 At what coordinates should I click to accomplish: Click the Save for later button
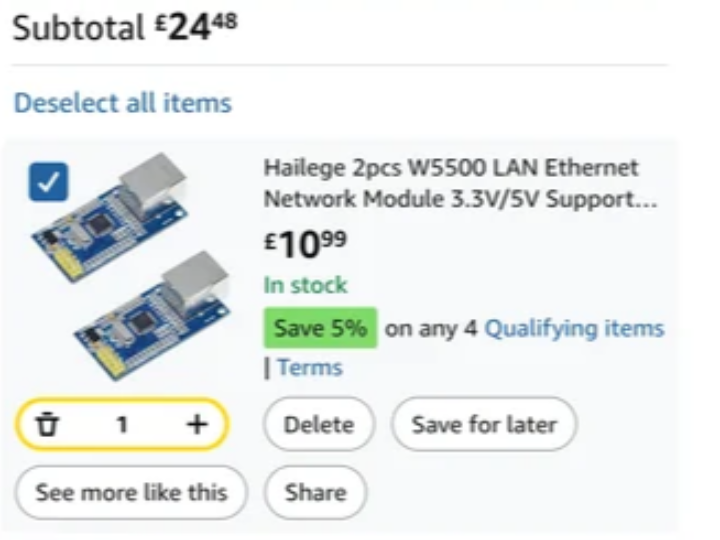tap(484, 425)
